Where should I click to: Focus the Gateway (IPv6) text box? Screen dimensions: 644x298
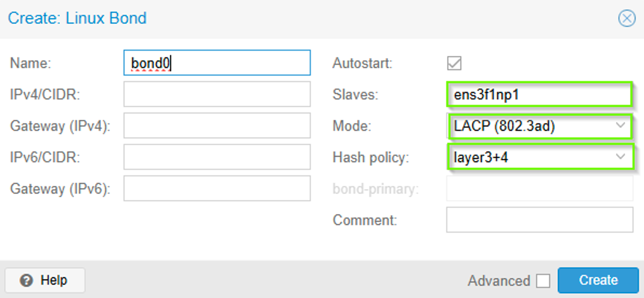[x=217, y=188]
